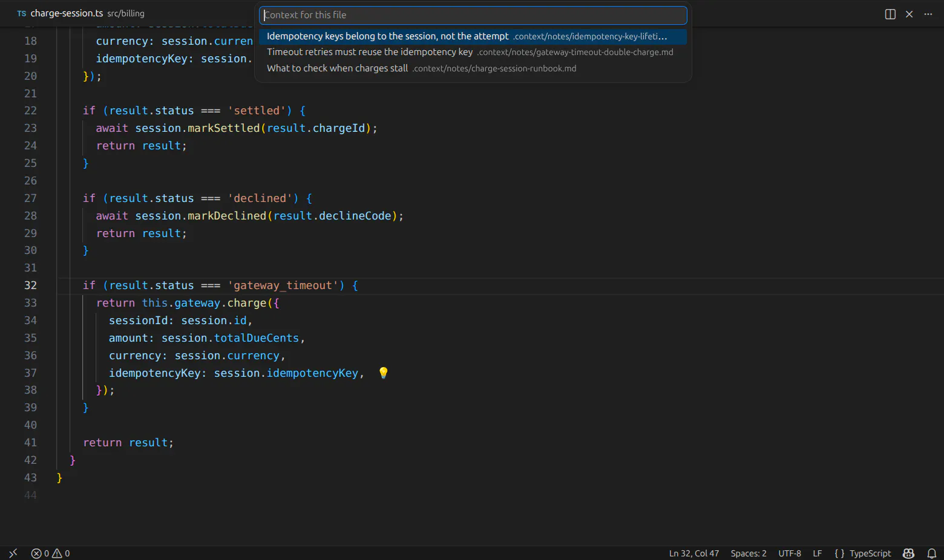The height and width of the screenshot is (560, 944).
Task: Click 'return result;' on line 41
Action: [128, 443]
